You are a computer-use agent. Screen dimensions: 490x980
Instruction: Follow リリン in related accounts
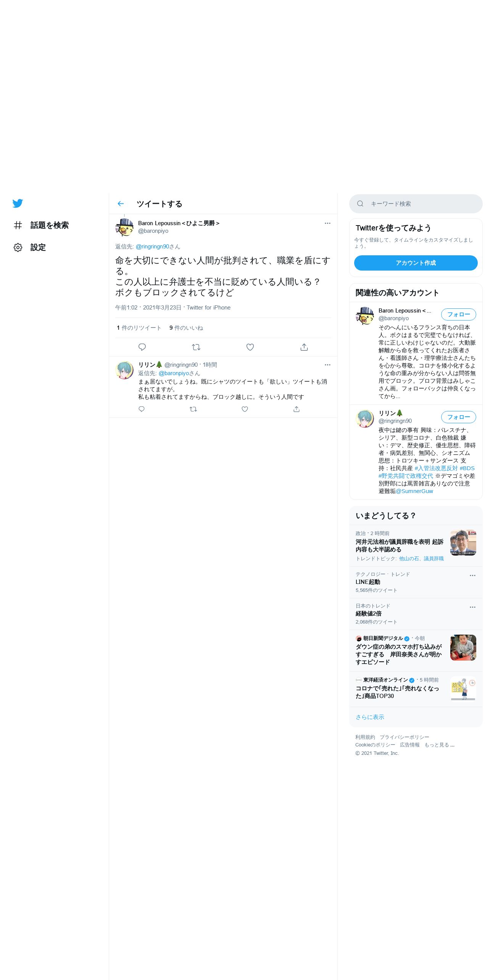click(x=458, y=417)
